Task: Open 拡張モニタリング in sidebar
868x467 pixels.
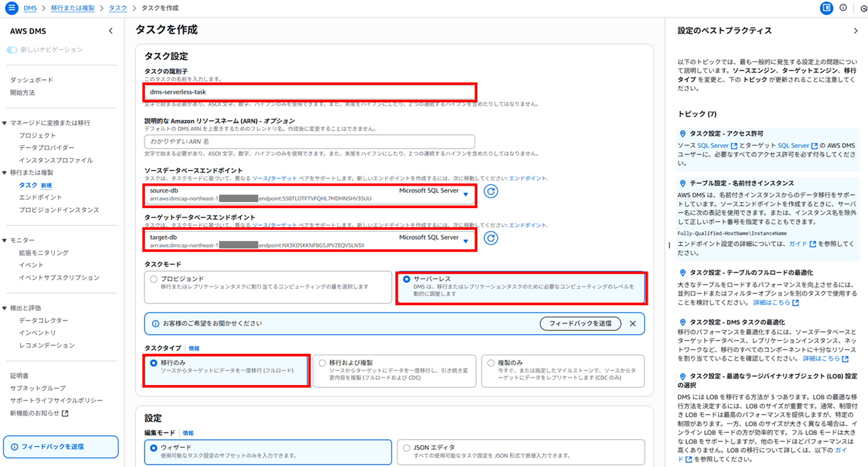Action: [x=43, y=253]
